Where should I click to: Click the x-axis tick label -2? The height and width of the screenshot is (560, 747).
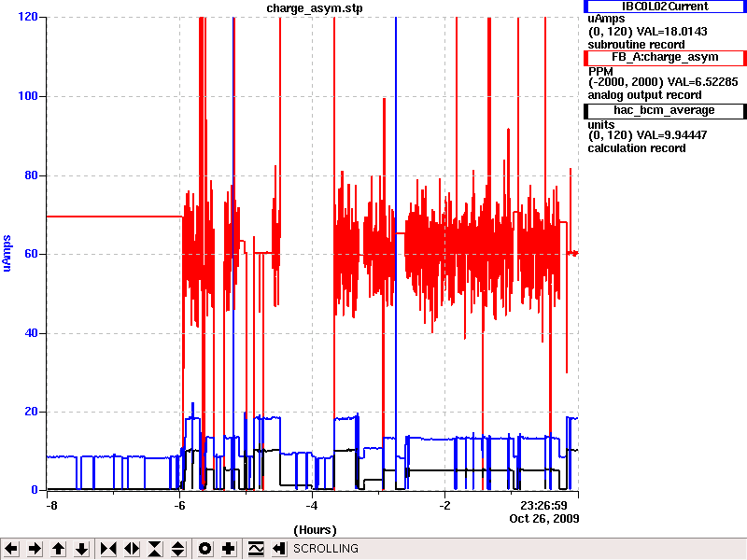point(444,505)
